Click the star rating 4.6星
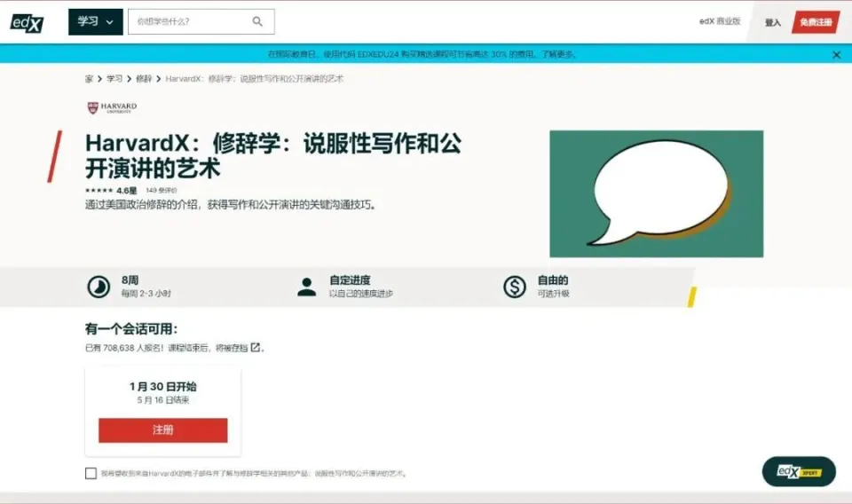Image resolution: width=852 pixels, height=504 pixels. pos(111,191)
